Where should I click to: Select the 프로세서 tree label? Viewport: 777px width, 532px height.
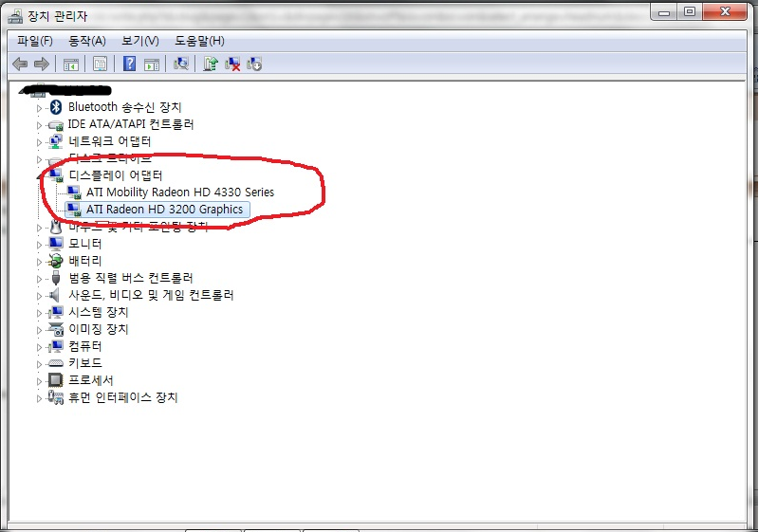91,380
